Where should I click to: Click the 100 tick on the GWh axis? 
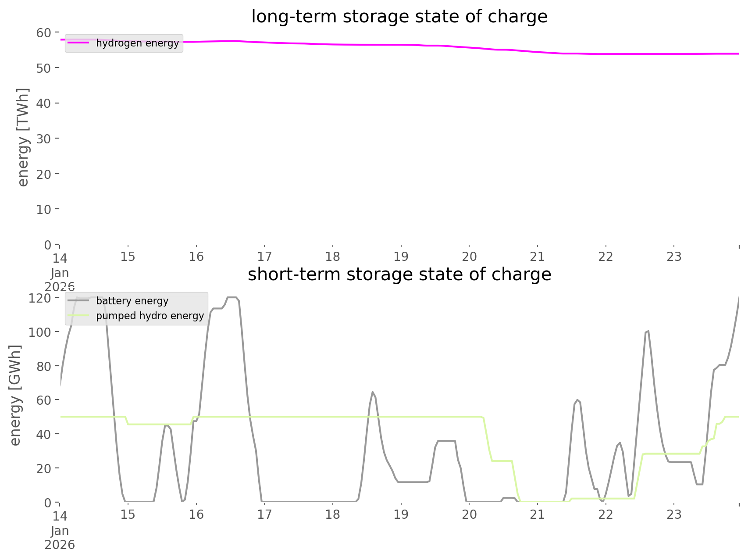(x=40, y=332)
